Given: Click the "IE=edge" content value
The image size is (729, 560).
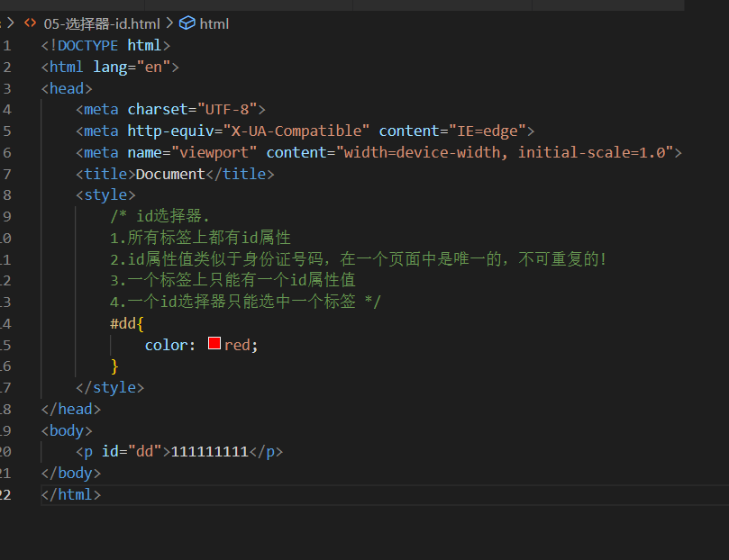Looking at the screenshot, I should [487, 131].
